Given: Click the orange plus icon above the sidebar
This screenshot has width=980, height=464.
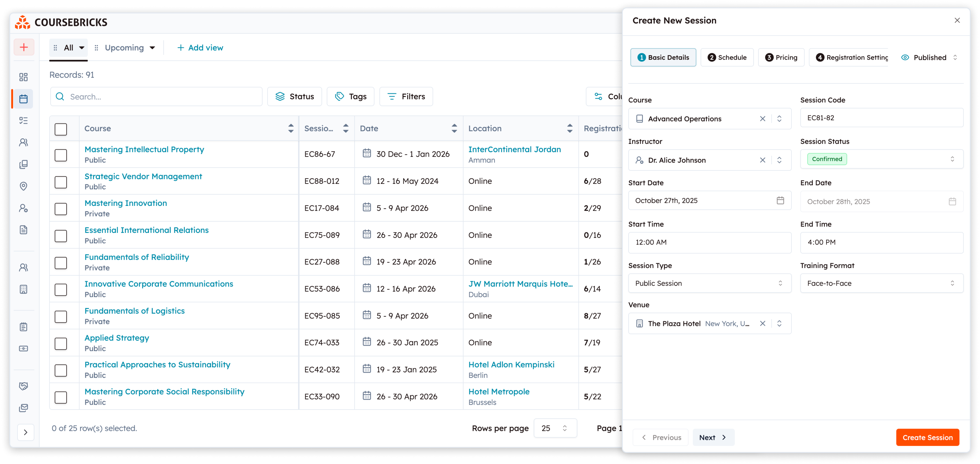Looking at the screenshot, I should pos(24,47).
